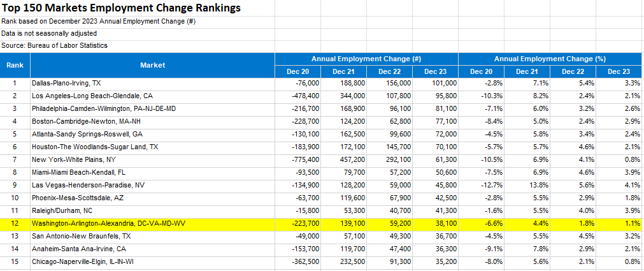Select the 'Data is not seasonally adjusted' cell
The image size is (644, 271).
49,33
